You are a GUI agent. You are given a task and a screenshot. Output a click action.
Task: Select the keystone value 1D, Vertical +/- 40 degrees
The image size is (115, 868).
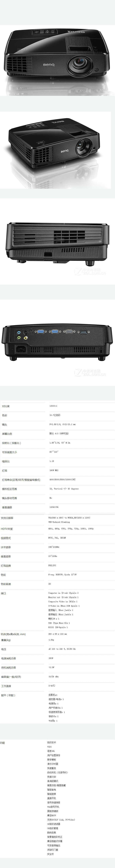[x=64, y=489]
